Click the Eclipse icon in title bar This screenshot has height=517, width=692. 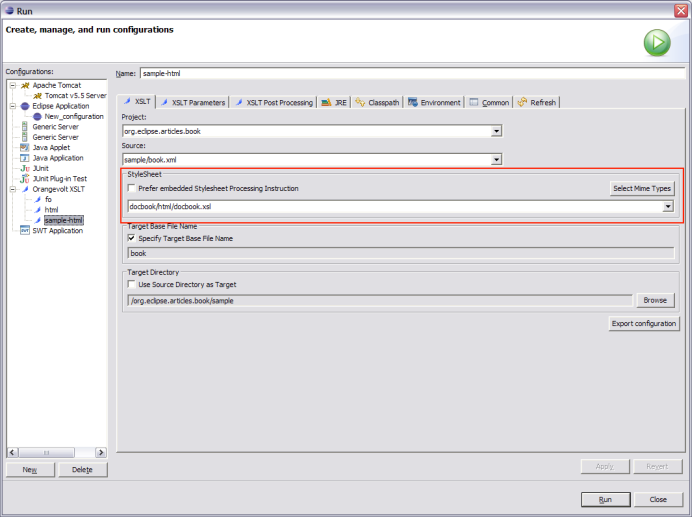(x=9, y=10)
